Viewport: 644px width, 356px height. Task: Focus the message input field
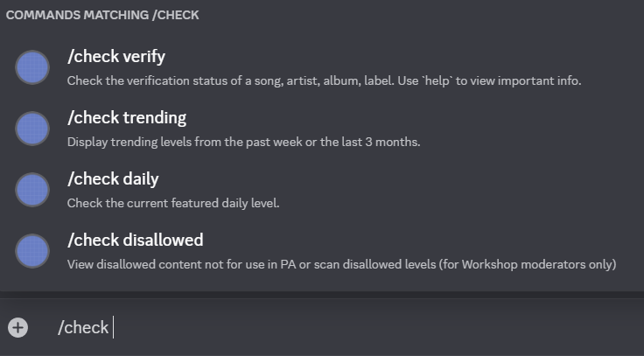click(350, 327)
